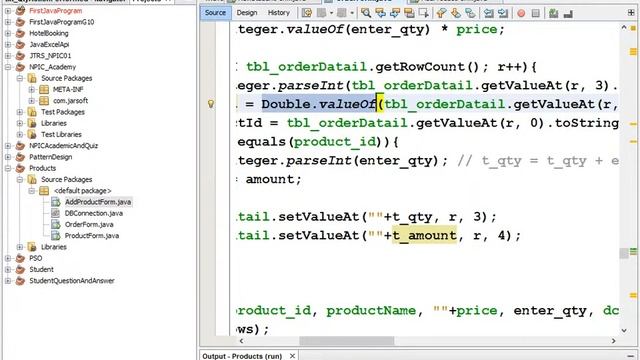
Task: Click the light bulb hint icon in gutter
Action: [x=211, y=104]
